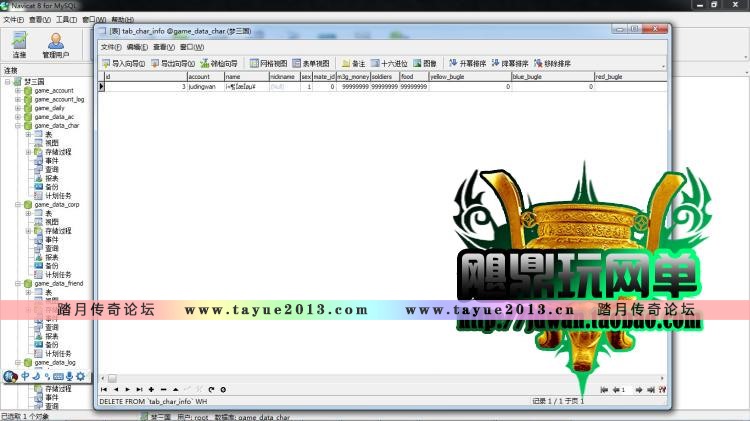
Task: Expand 存储过程 under game_data_char
Action: pyautogui.click(x=28, y=152)
